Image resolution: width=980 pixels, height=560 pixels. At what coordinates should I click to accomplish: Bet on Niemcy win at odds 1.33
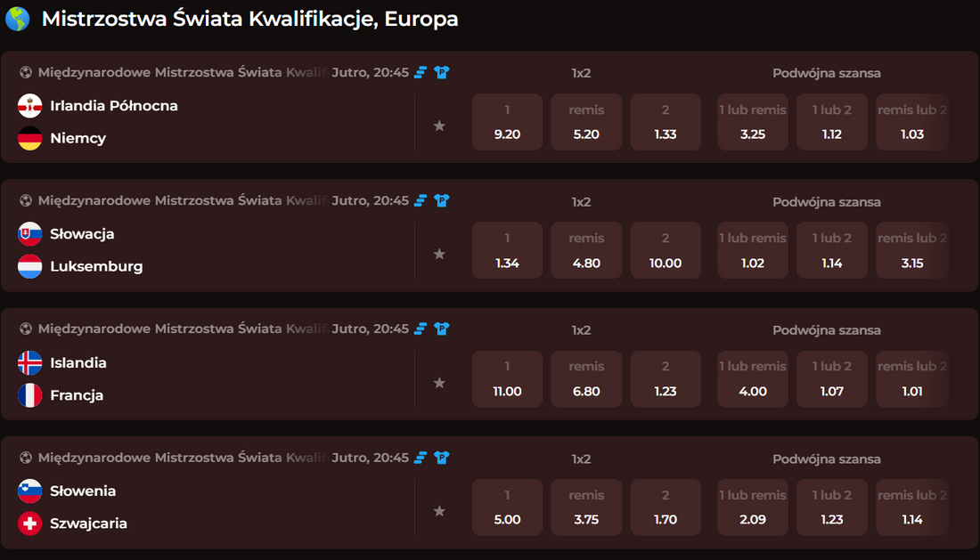point(666,122)
